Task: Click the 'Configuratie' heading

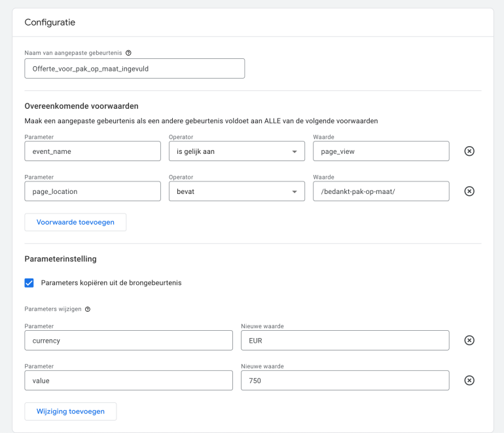Action: (50, 22)
